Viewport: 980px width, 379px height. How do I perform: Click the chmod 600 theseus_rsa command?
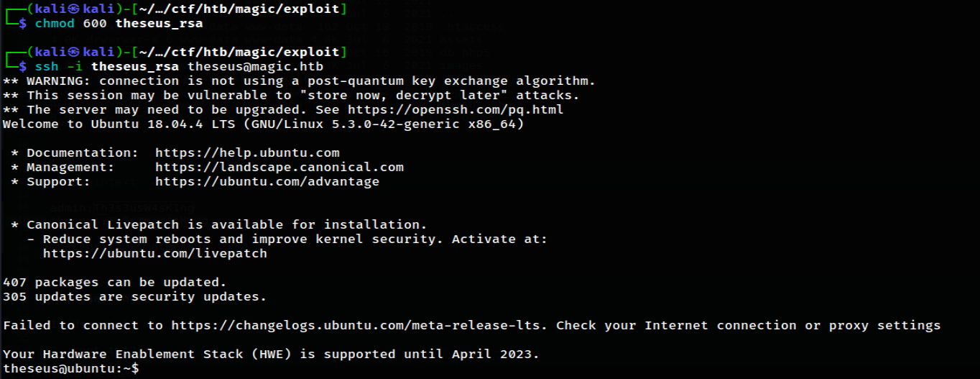tap(119, 24)
